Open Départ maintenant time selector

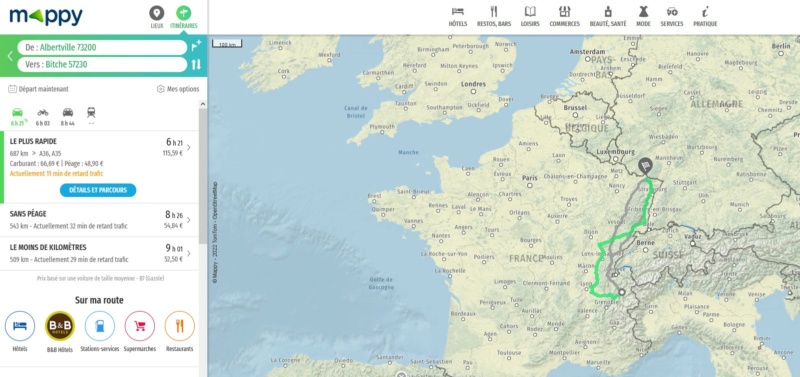(x=38, y=89)
